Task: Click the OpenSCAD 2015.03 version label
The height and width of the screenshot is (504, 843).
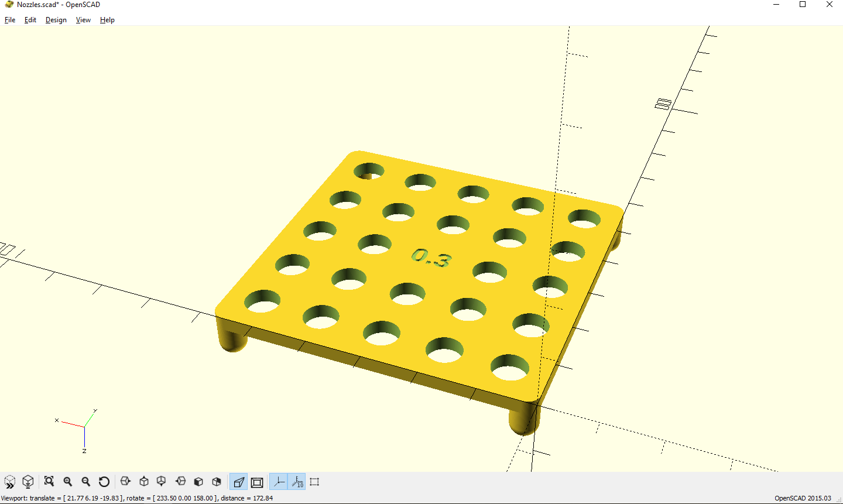Action: click(803, 498)
